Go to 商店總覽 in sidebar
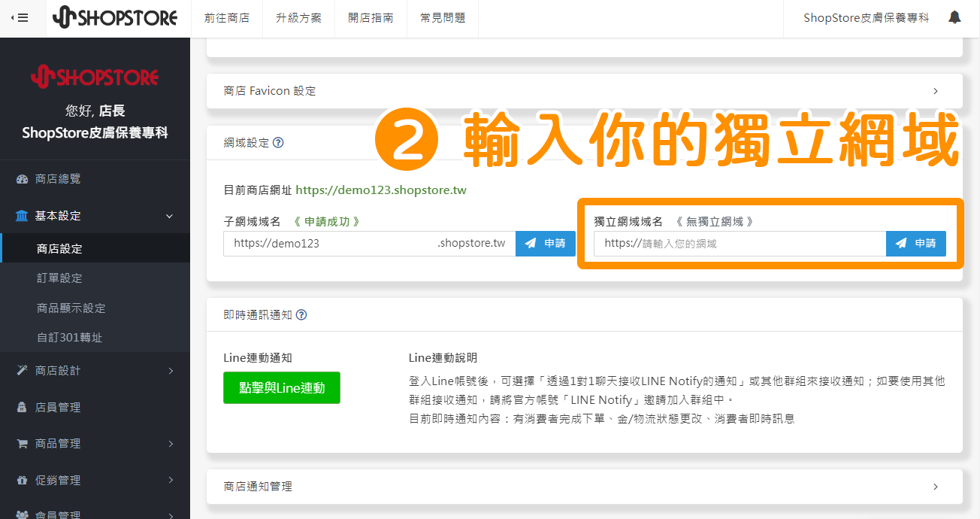 tap(95, 179)
